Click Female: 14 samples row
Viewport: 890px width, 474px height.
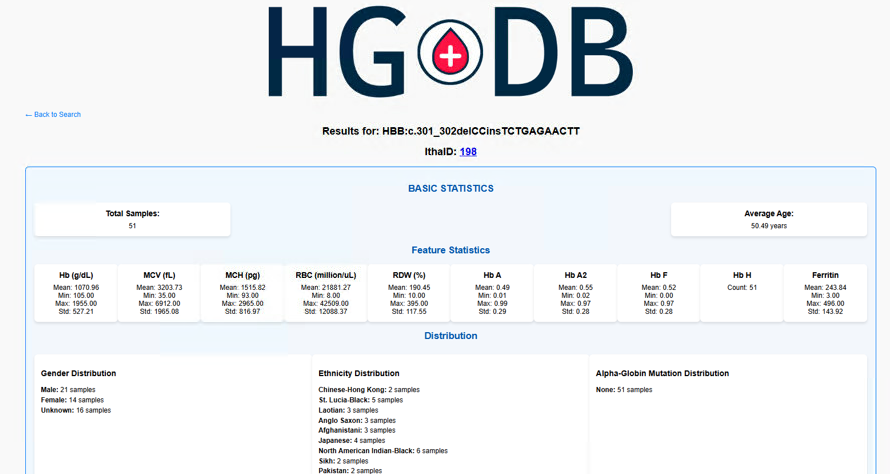tap(72, 400)
